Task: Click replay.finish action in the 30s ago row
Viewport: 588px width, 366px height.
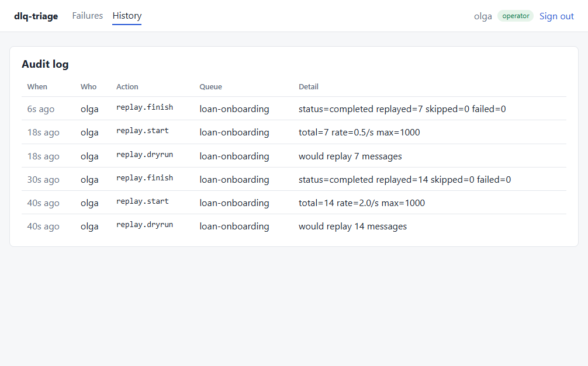Action: 145,178
